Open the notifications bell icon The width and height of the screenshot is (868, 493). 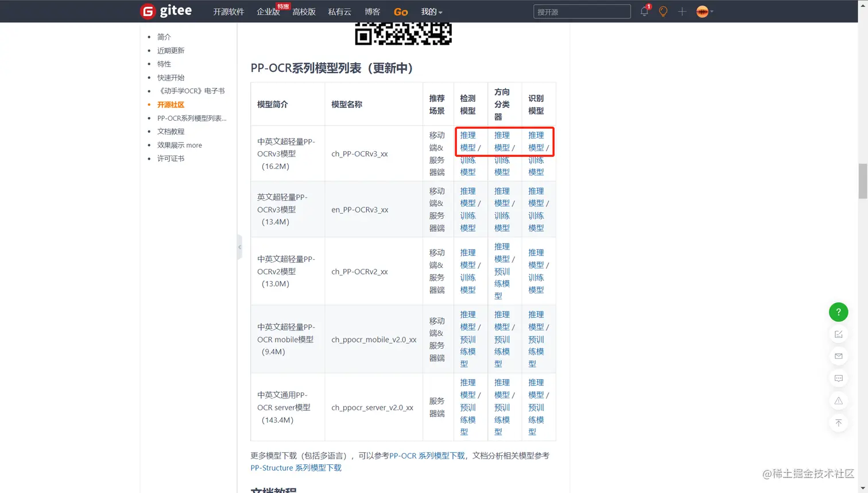(x=645, y=11)
